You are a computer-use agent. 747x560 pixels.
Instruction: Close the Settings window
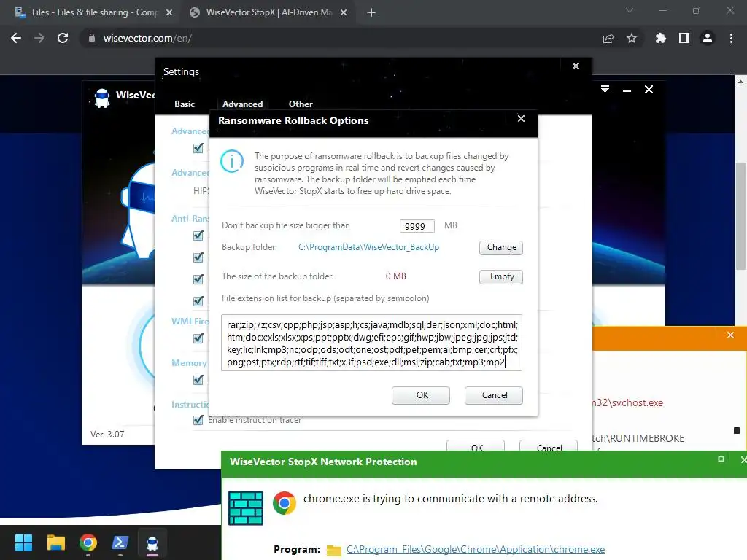[576, 66]
